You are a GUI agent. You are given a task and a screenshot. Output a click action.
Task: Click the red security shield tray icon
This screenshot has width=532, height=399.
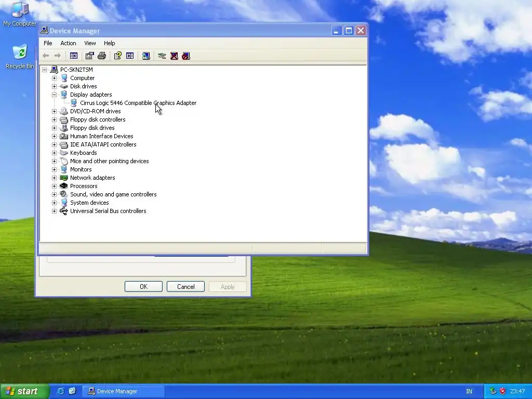[x=502, y=391]
